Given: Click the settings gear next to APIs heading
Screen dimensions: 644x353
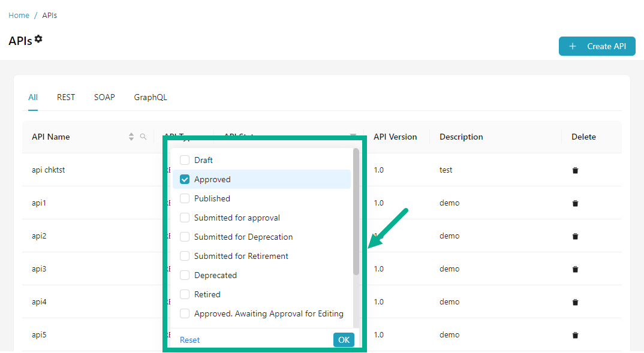Looking at the screenshot, I should pos(38,39).
